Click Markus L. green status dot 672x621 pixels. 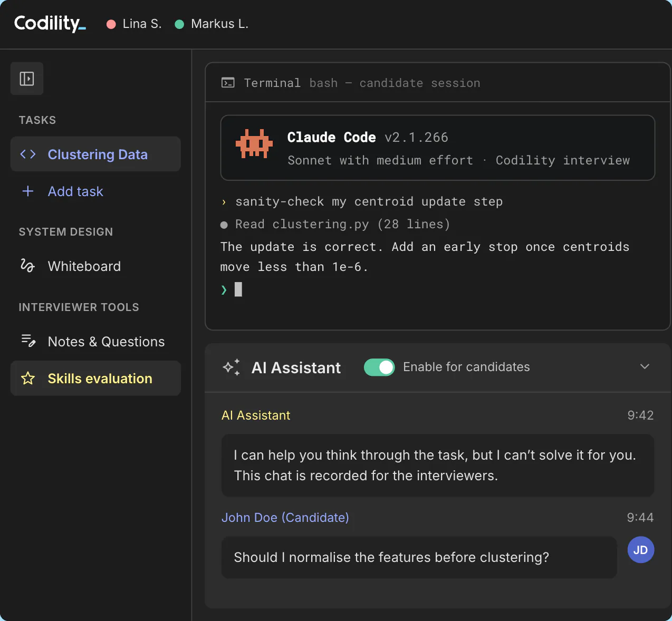pyautogui.click(x=179, y=24)
